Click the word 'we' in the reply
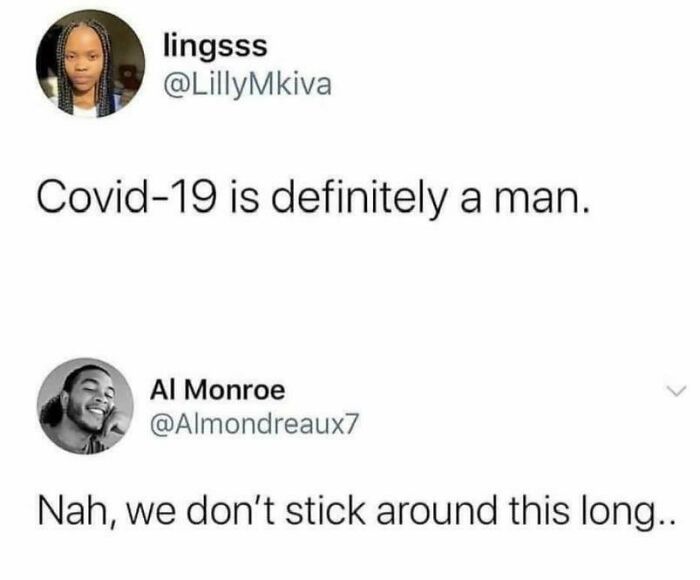This screenshot has width=700, height=580. 151,514
